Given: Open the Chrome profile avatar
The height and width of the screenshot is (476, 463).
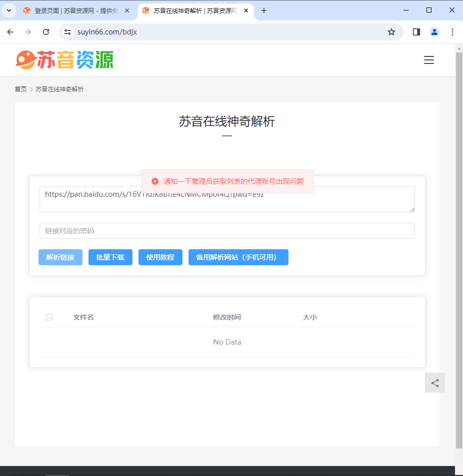Looking at the screenshot, I should click(x=434, y=32).
